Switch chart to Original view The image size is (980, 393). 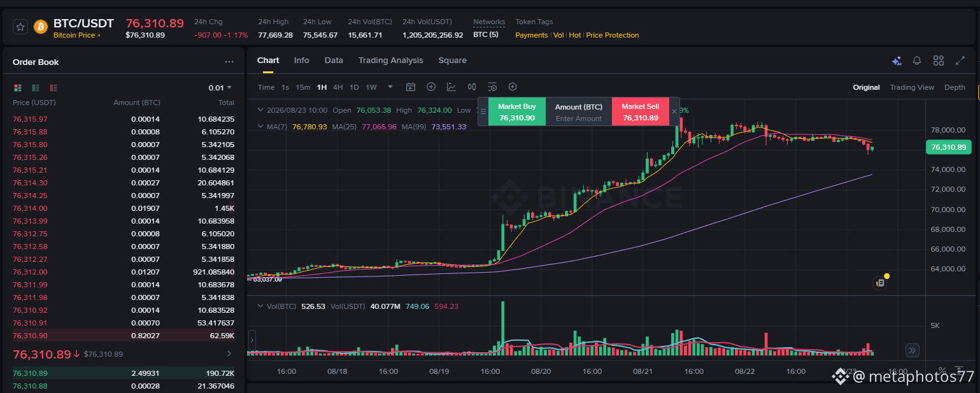point(866,87)
